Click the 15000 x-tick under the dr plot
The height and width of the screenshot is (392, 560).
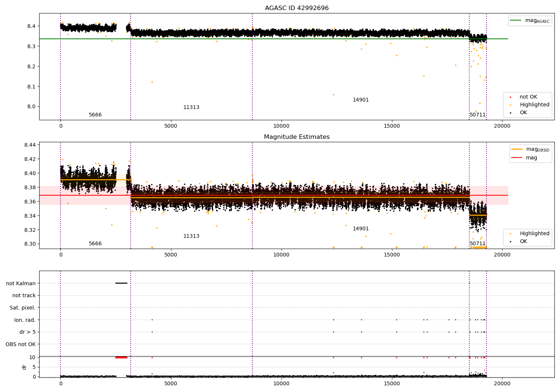click(x=392, y=383)
